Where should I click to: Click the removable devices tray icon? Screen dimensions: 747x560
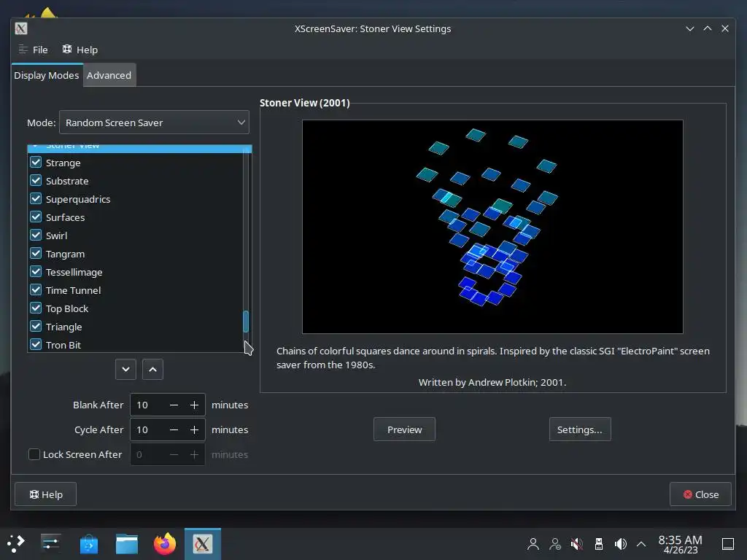[599, 543]
